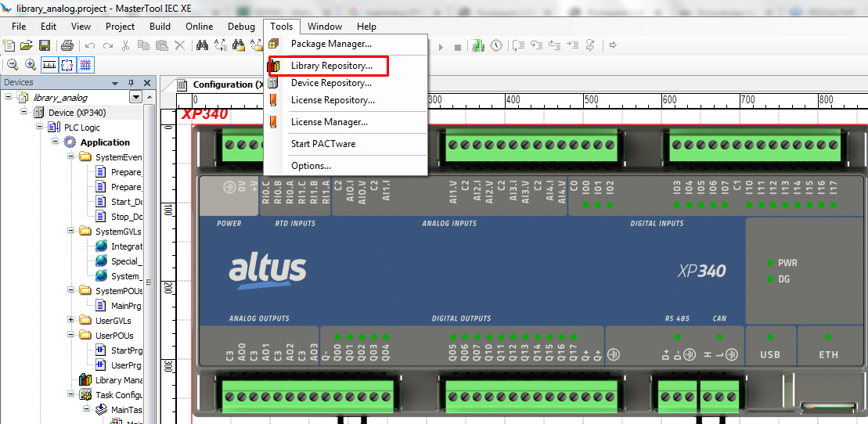
Task: Click the green Login device icon
Action: click(478, 45)
